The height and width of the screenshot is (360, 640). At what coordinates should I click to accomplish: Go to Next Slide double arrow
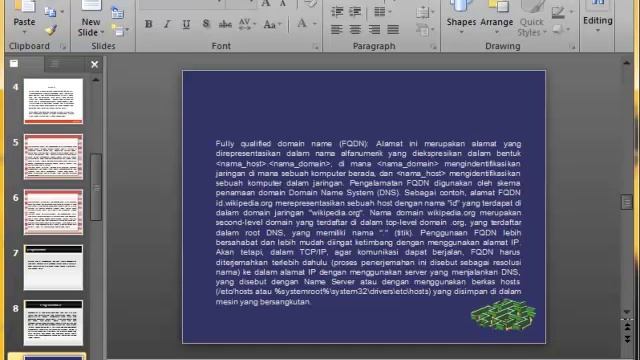[x=627, y=339]
